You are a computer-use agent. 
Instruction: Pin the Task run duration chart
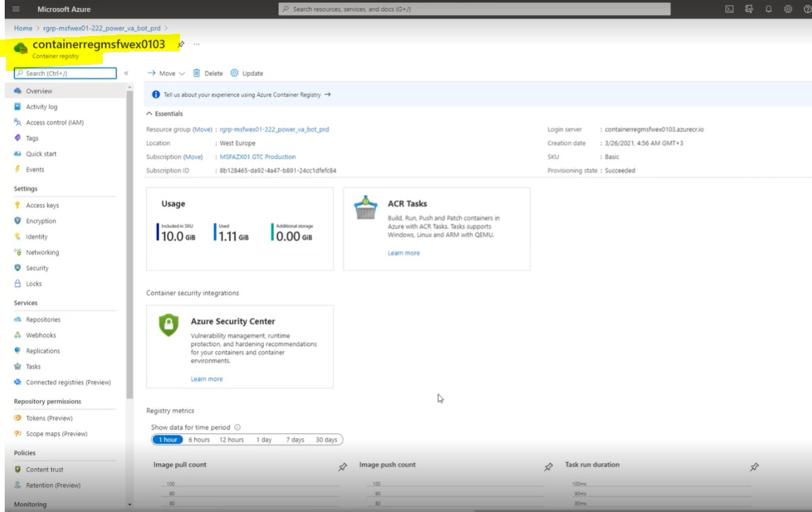pyautogui.click(x=754, y=467)
